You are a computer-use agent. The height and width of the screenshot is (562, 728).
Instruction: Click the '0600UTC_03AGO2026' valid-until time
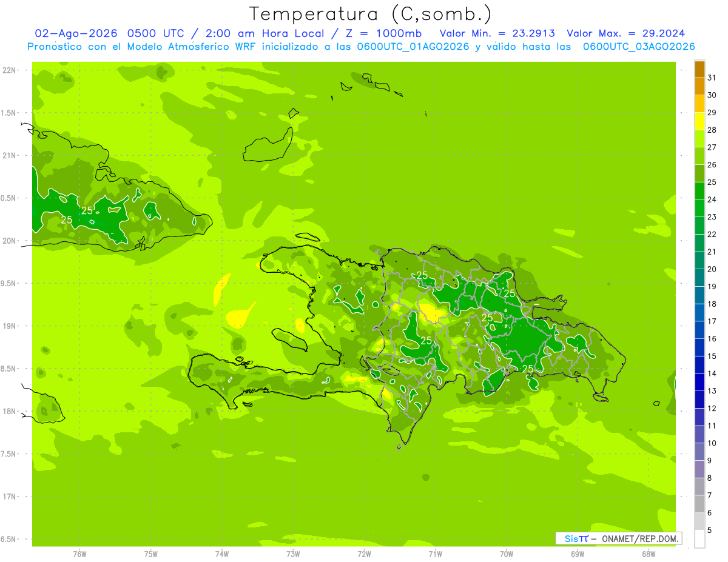(639, 47)
